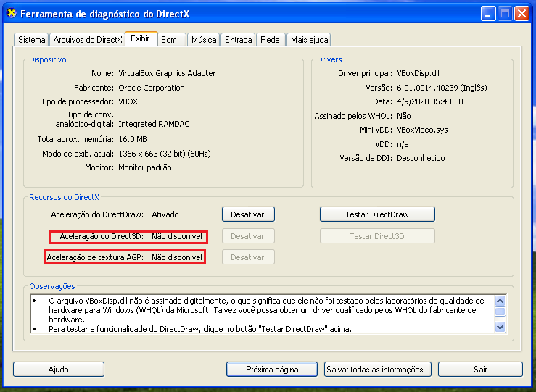Click Não disponível next to Direct3D

pyautogui.click(x=177, y=236)
